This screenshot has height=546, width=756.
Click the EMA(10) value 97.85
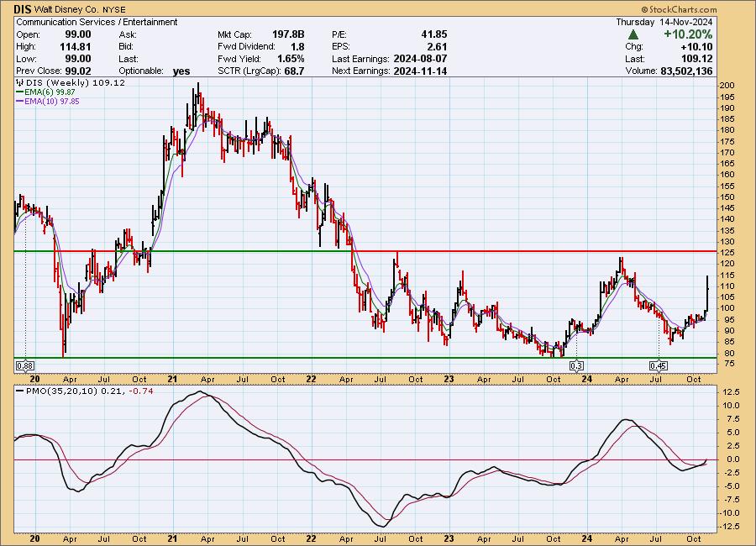69,102
